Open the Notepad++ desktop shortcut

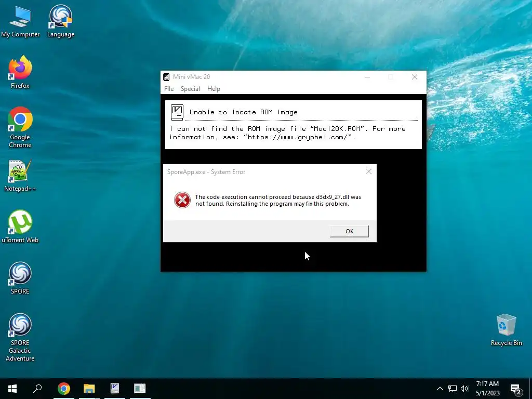point(20,176)
